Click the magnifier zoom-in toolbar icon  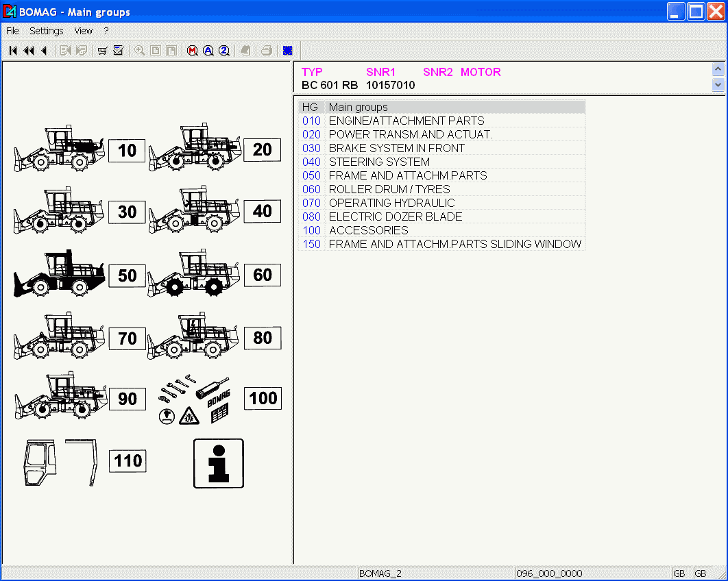[x=139, y=51]
